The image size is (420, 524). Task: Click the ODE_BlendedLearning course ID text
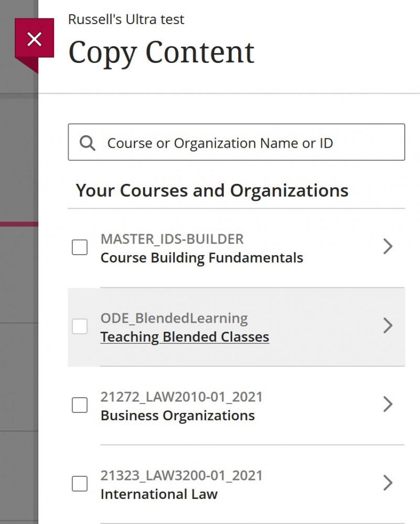[174, 318]
